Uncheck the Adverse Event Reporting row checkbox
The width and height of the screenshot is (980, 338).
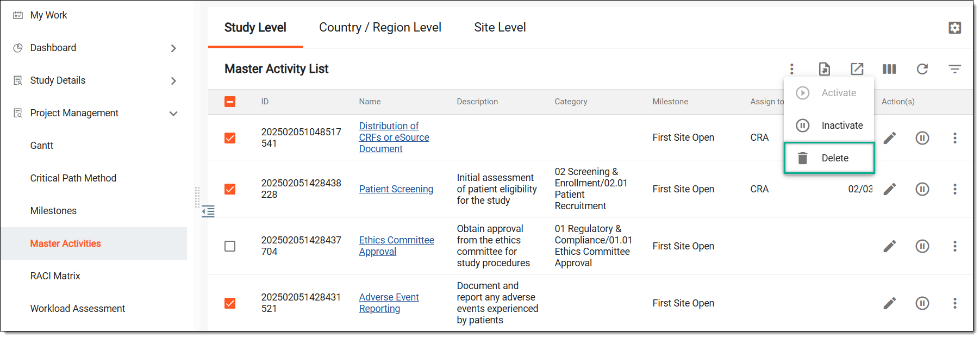click(x=230, y=303)
